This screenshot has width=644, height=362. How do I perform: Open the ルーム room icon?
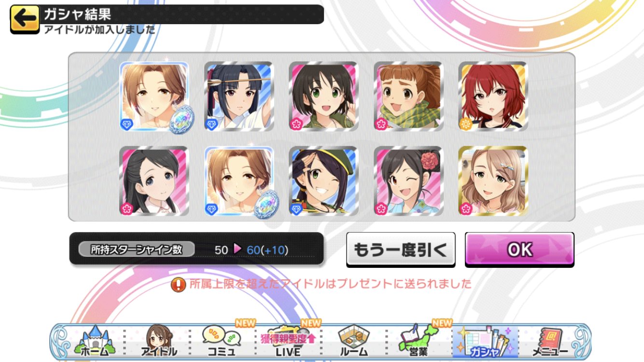click(x=353, y=341)
